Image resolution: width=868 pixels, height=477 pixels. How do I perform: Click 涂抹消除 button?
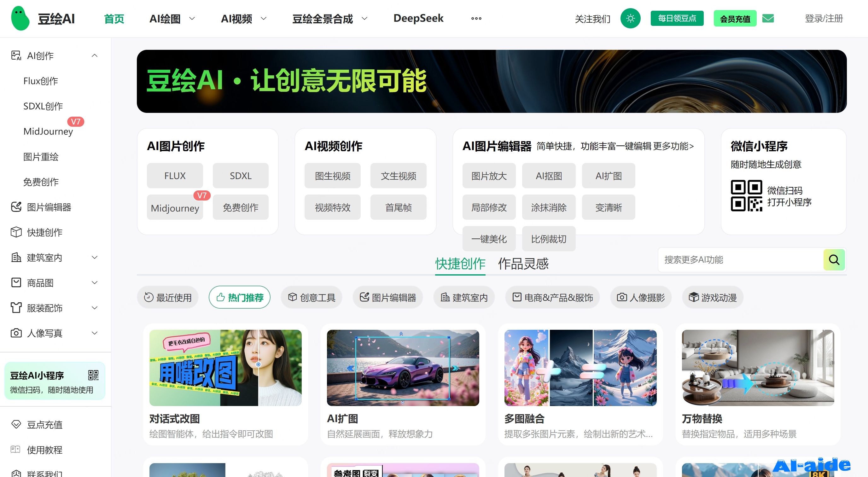[x=549, y=207]
